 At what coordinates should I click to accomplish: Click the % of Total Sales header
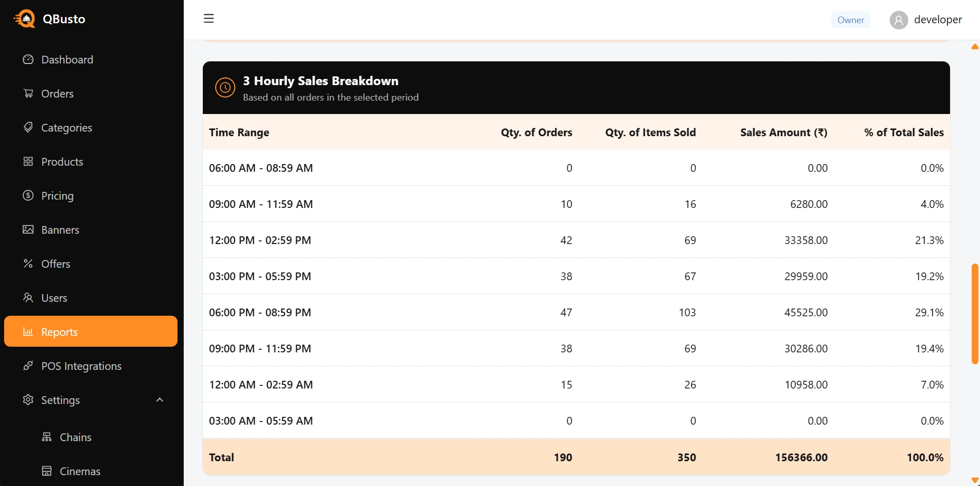tap(904, 133)
